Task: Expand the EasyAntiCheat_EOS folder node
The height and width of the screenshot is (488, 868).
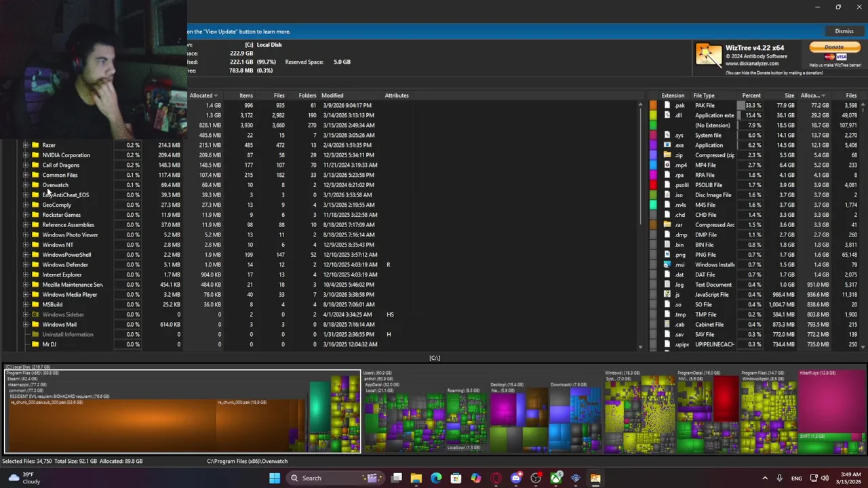Action: coord(26,195)
